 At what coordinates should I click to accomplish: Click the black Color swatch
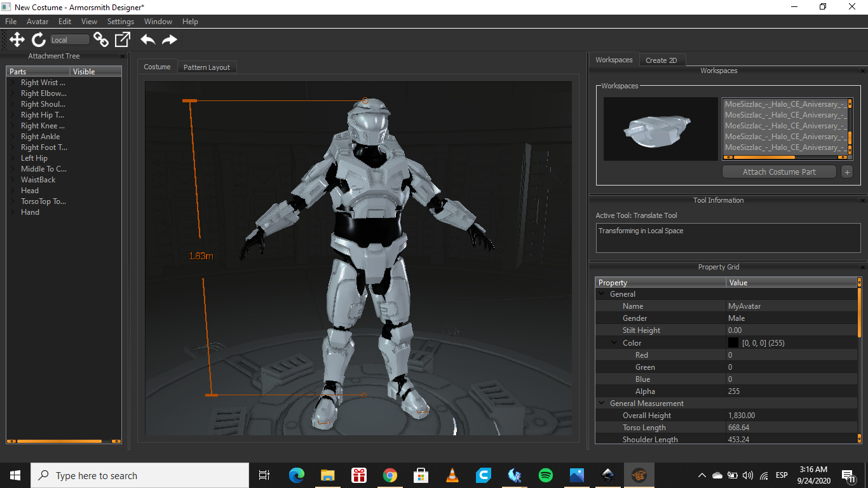click(733, 343)
